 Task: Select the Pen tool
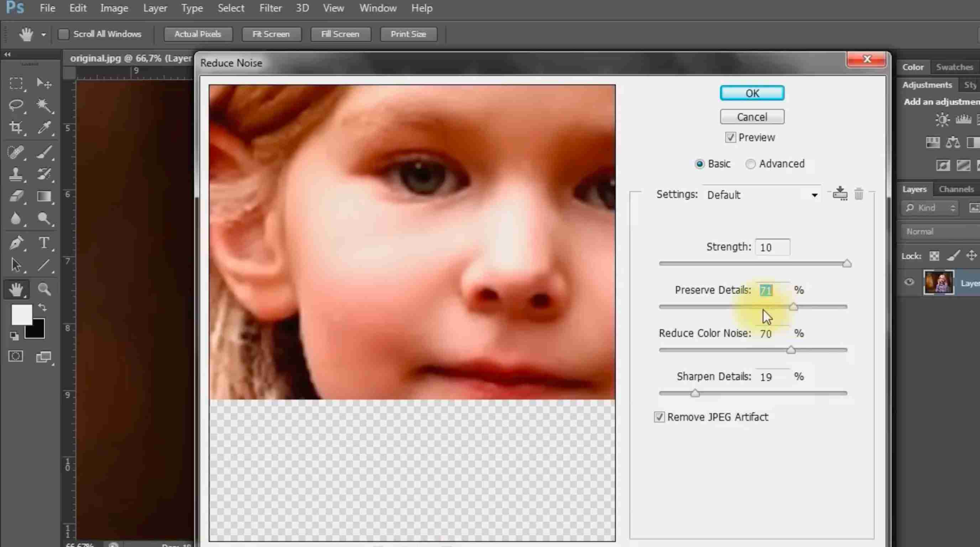16,243
